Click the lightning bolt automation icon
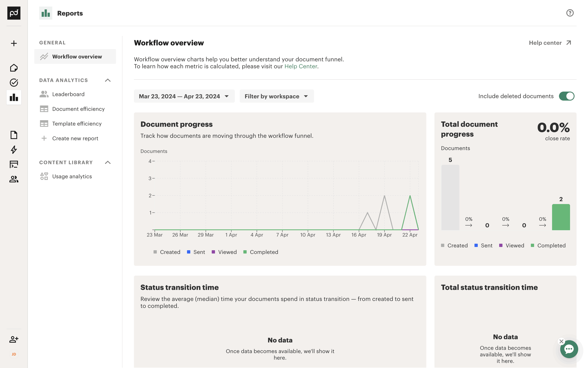The width and height of the screenshot is (588, 368). point(14,150)
